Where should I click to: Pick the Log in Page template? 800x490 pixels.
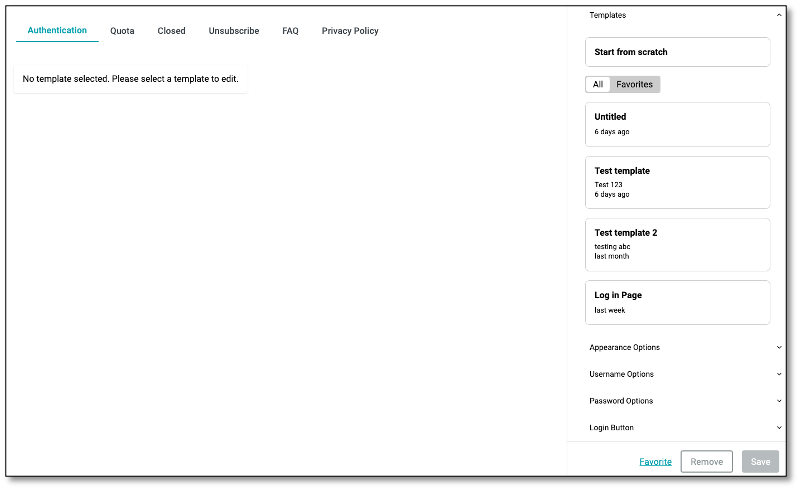tap(678, 302)
